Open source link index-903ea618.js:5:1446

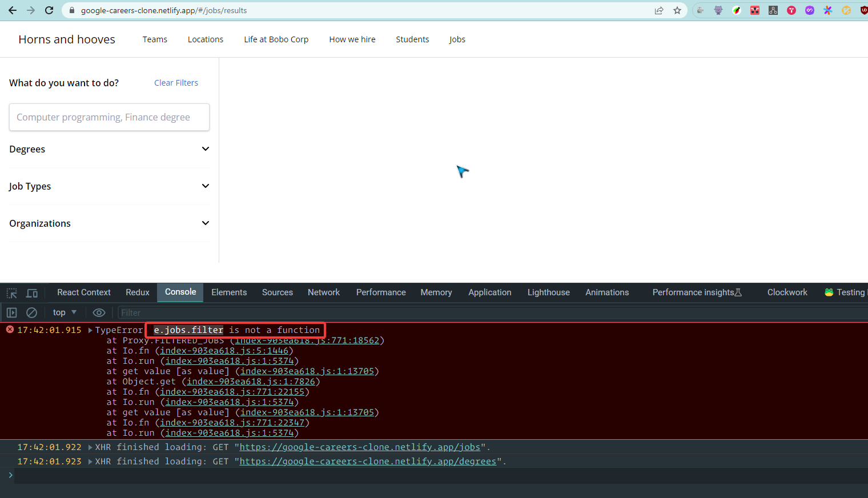coord(224,351)
